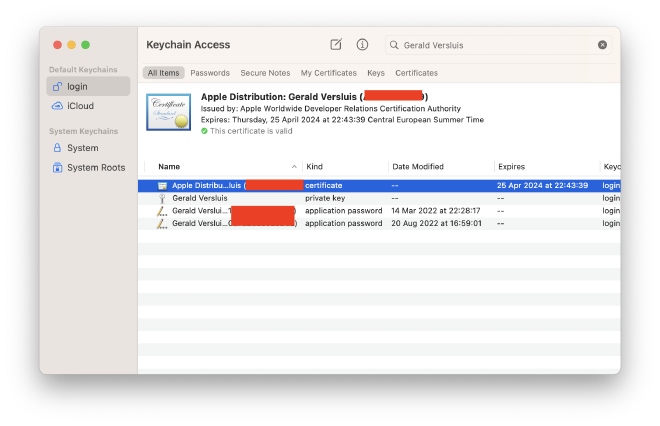The image size is (660, 426).
Task: Minimize the window with the yellow button
Action: (x=72, y=45)
